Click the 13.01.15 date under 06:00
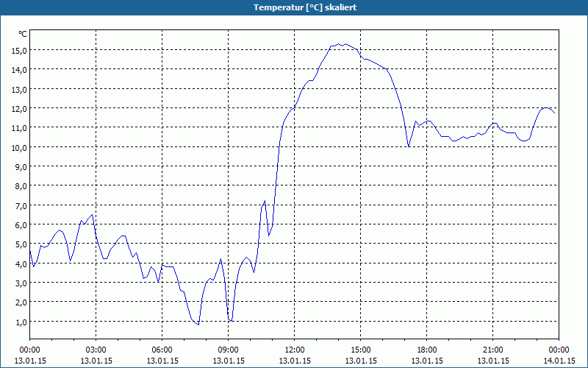 click(162, 361)
